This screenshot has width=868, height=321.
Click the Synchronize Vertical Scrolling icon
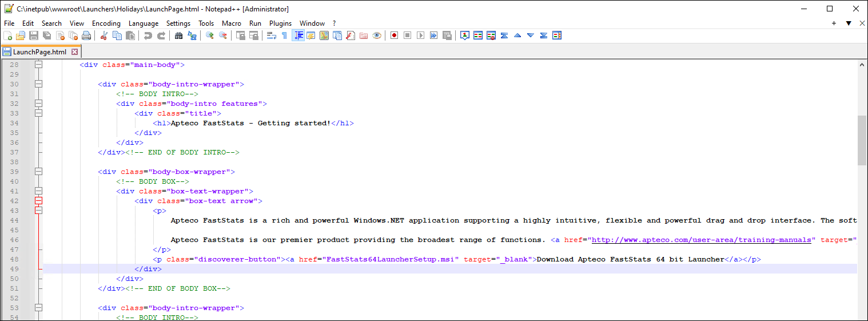pyautogui.click(x=241, y=35)
